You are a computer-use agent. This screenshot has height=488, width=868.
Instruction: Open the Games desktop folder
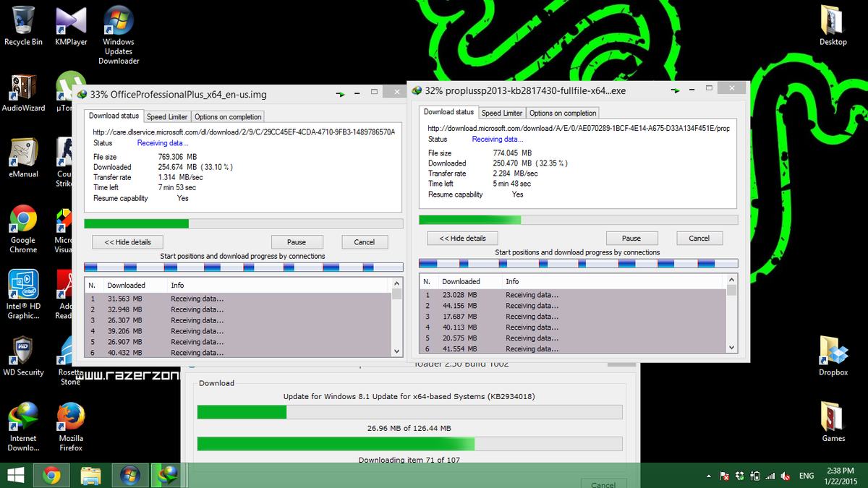click(833, 421)
